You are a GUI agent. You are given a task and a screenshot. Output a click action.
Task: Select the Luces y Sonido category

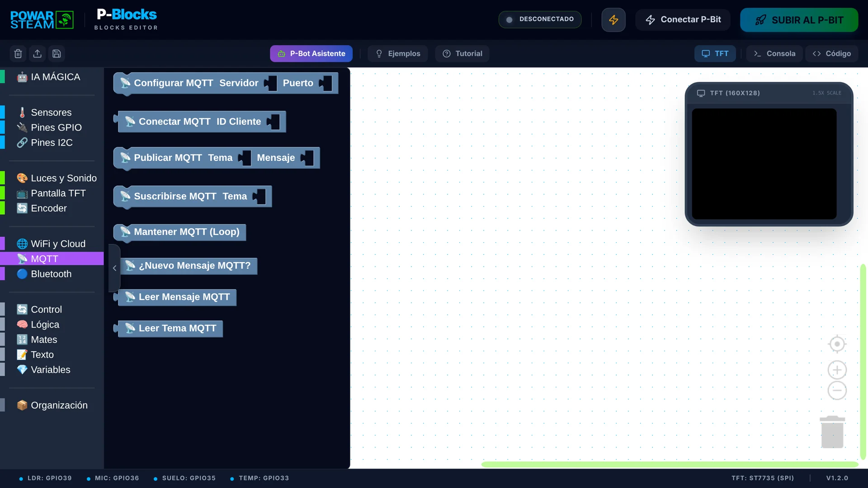52,178
